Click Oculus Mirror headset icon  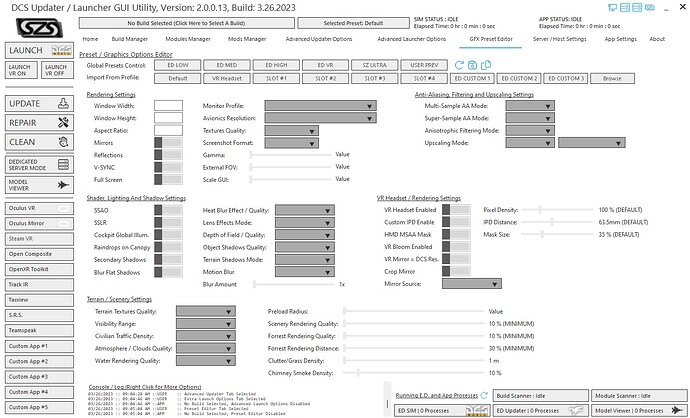[x=63, y=224]
